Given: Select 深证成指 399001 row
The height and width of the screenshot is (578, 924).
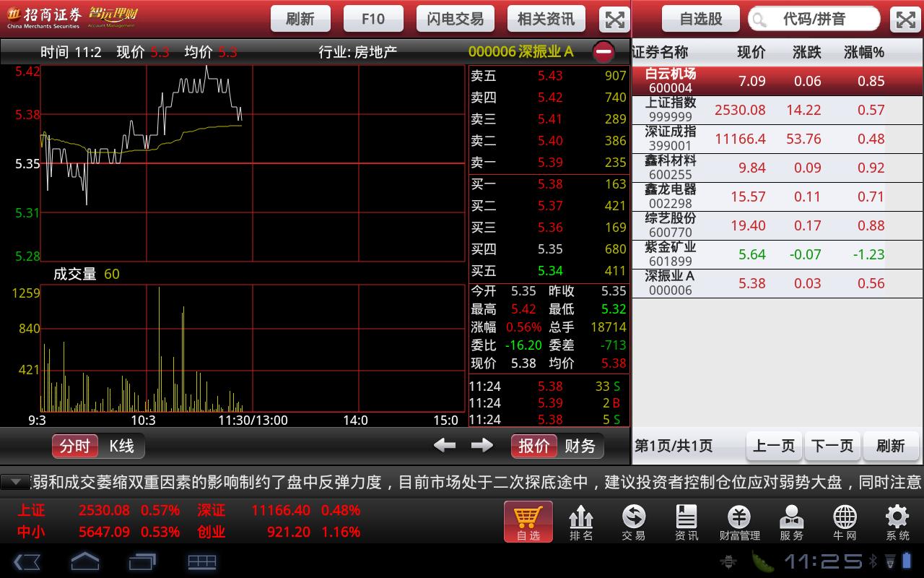Looking at the screenshot, I should (777, 139).
